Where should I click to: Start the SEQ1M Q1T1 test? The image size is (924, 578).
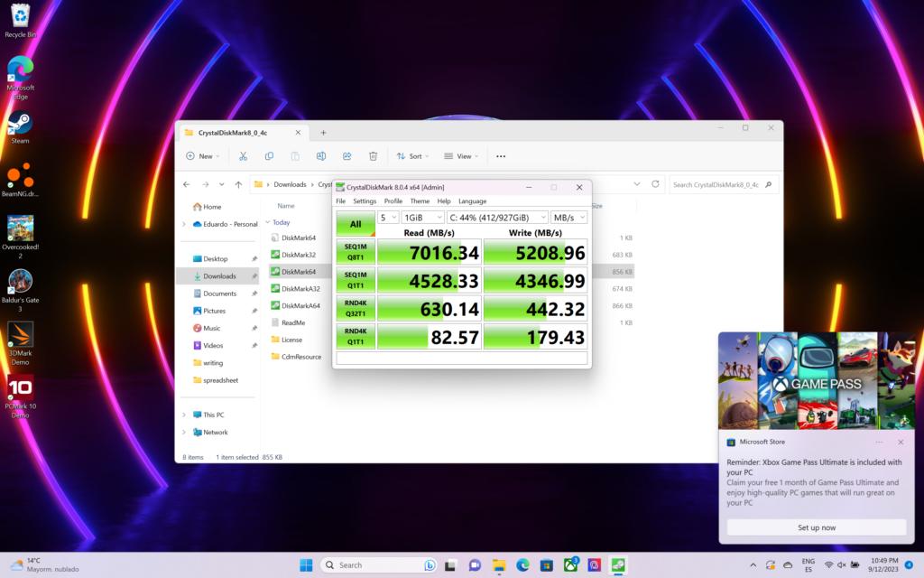356,280
